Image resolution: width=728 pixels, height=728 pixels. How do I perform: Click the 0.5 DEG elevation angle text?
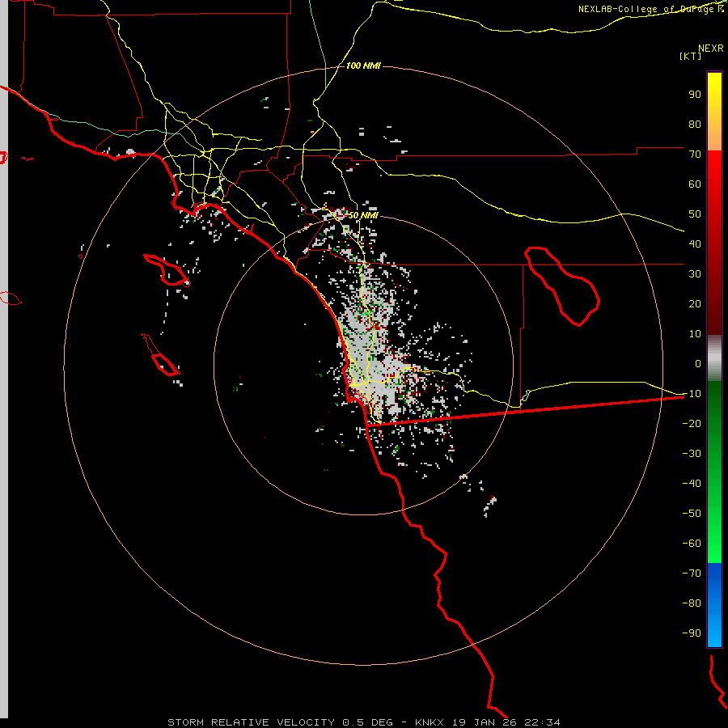[x=367, y=722]
